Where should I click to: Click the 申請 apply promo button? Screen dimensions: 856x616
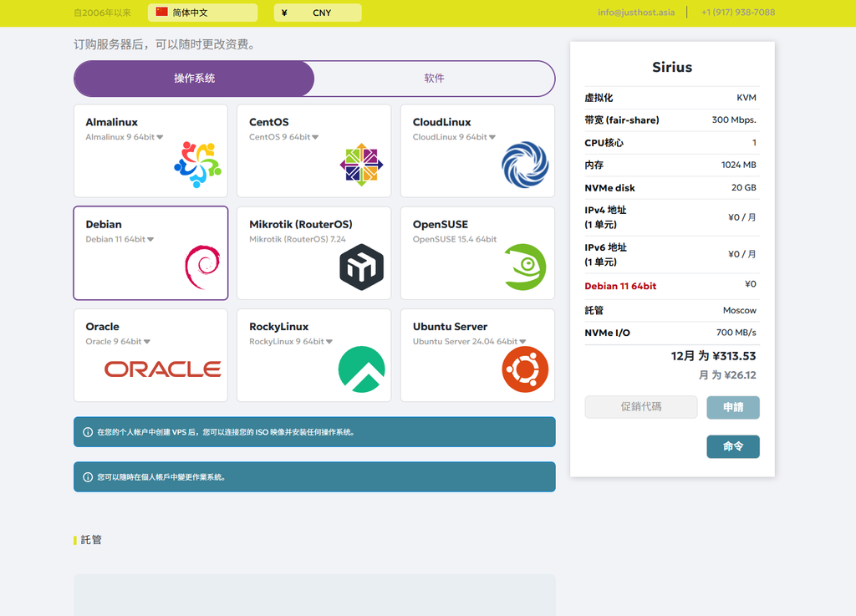(733, 408)
